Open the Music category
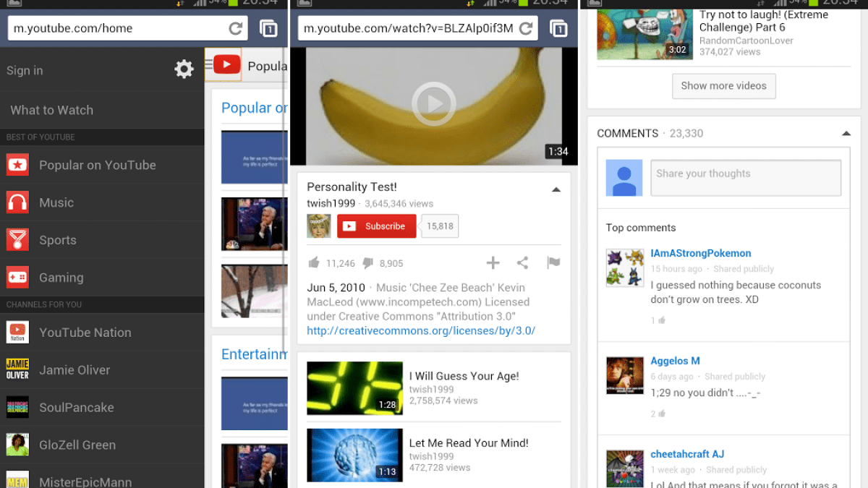This screenshot has height=488, width=868. tap(56, 202)
